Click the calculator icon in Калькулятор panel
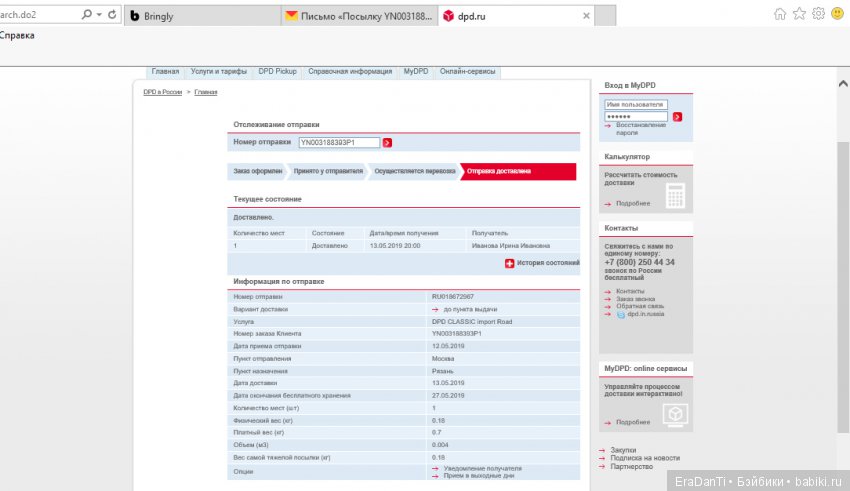This screenshot has width=850, height=491. point(675,193)
